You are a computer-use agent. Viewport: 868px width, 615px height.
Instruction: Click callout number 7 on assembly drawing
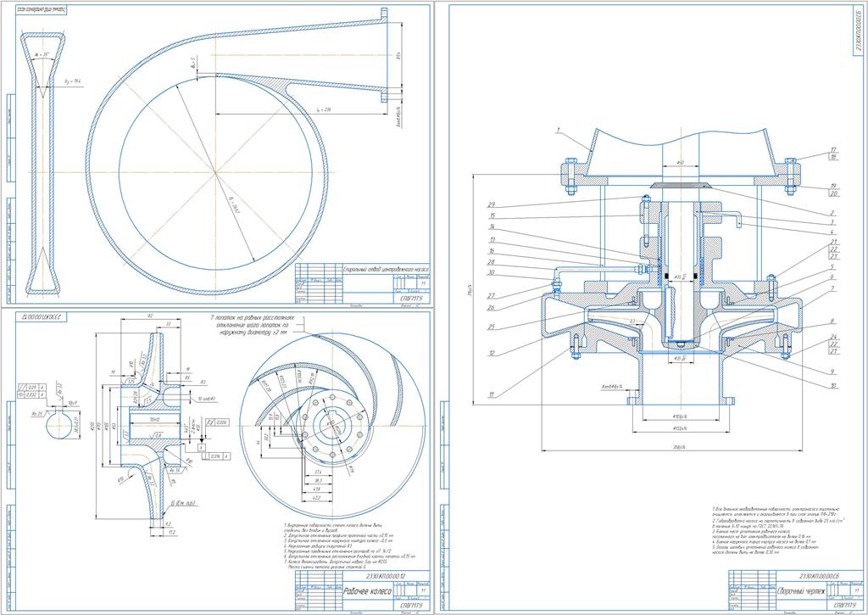[x=832, y=289]
